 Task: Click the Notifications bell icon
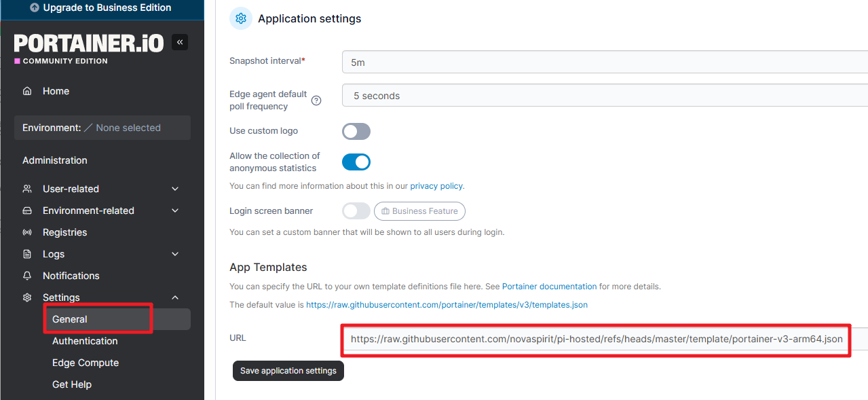[x=27, y=276]
